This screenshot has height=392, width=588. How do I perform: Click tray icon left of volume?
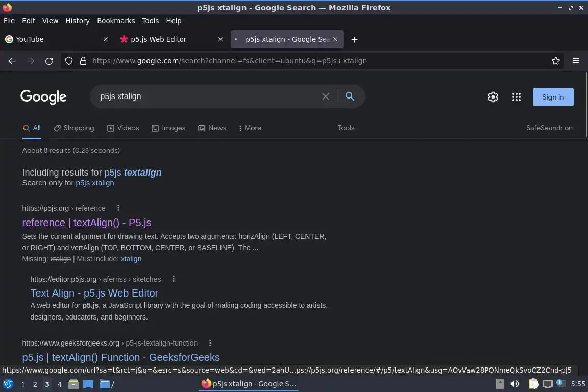coord(500,384)
